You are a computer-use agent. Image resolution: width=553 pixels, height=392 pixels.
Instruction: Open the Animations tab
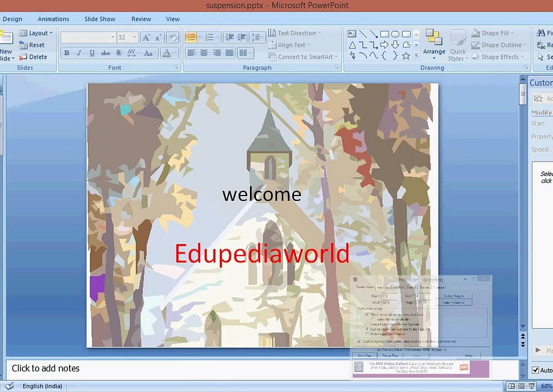[53, 19]
